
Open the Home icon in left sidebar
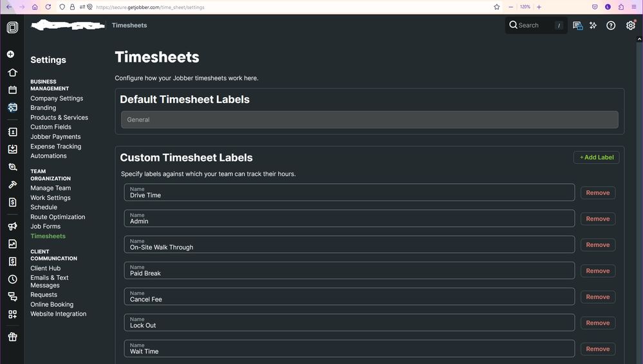point(12,73)
